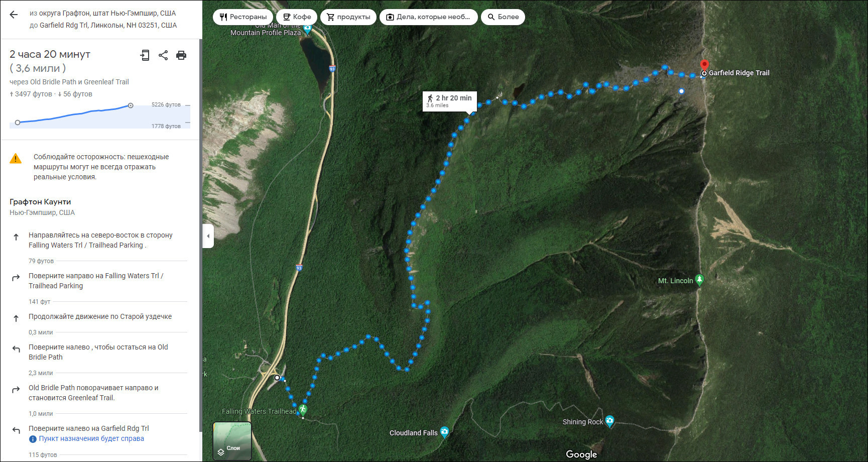Select the Кофе search chip
The width and height of the screenshot is (868, 462).
297,17
